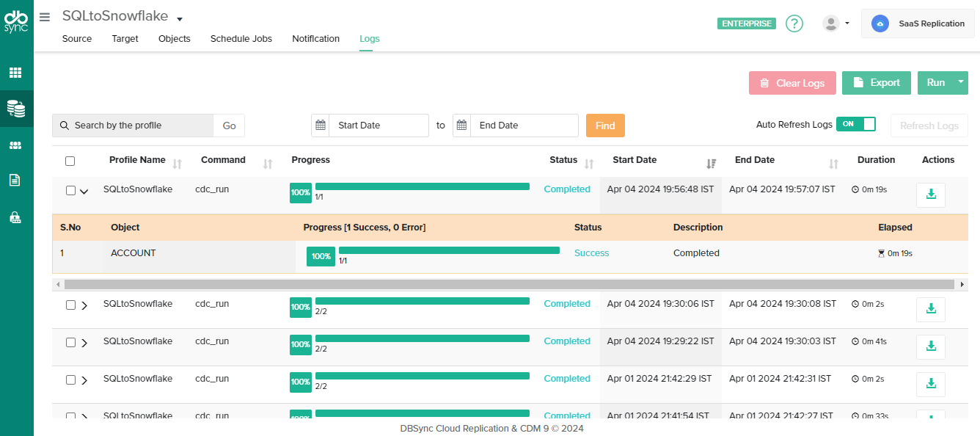Focus the End Date input field

pos(524,126)
